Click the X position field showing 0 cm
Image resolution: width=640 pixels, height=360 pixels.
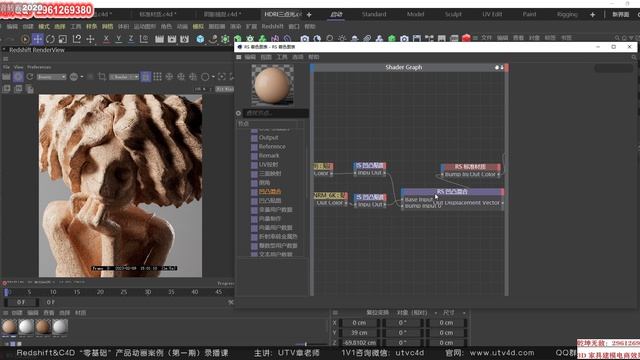(359, 322)
